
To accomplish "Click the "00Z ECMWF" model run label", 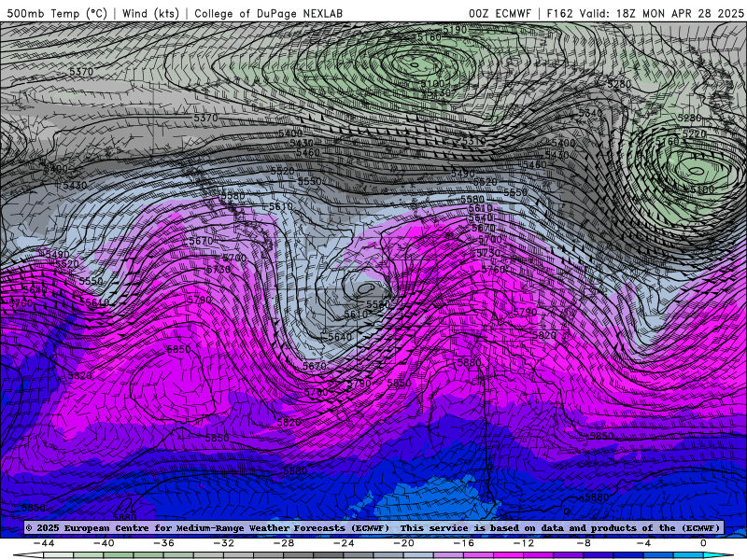I will tap(500, 13).
